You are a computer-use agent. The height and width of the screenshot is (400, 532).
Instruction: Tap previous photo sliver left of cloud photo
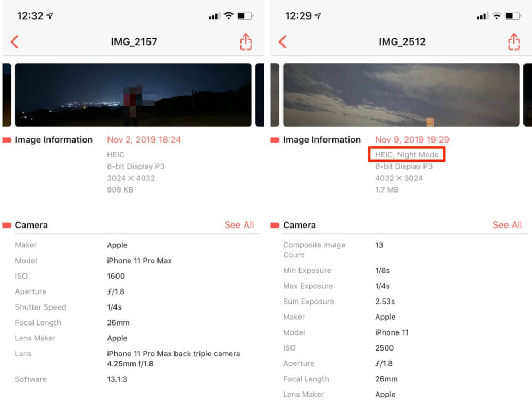tap(275, 95)
